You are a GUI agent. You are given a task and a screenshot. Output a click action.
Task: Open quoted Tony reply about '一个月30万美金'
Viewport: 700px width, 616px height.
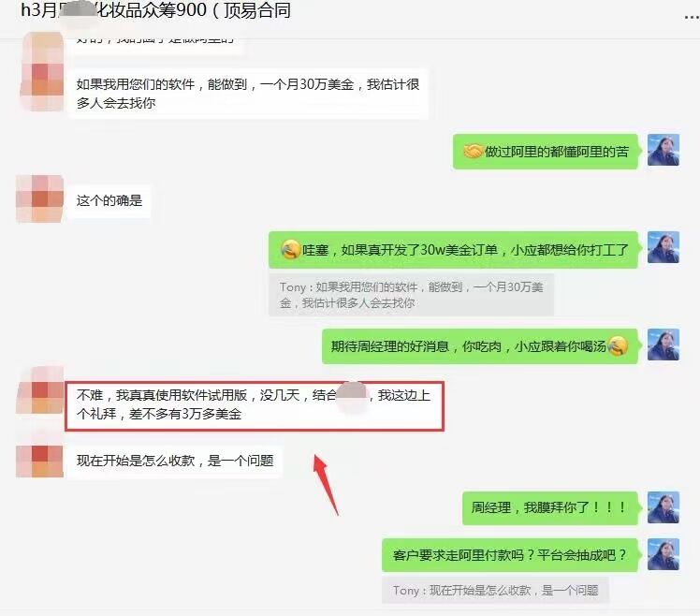(x=411, y=295)
